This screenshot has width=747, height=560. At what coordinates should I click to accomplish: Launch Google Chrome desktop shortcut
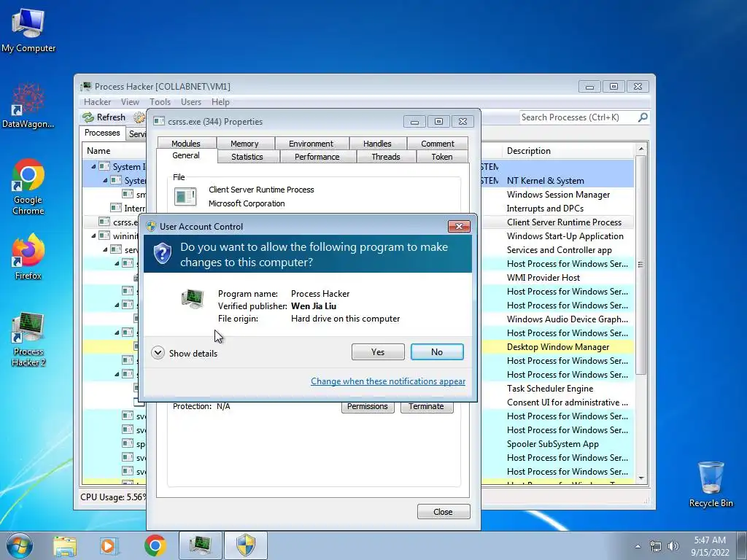click(x=28, y=187)
